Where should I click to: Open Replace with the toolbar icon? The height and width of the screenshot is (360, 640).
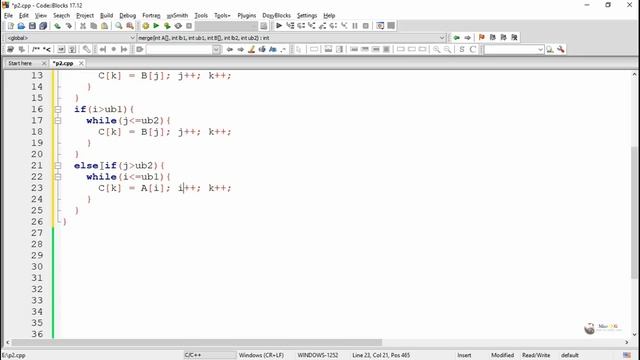pos(130,26)
